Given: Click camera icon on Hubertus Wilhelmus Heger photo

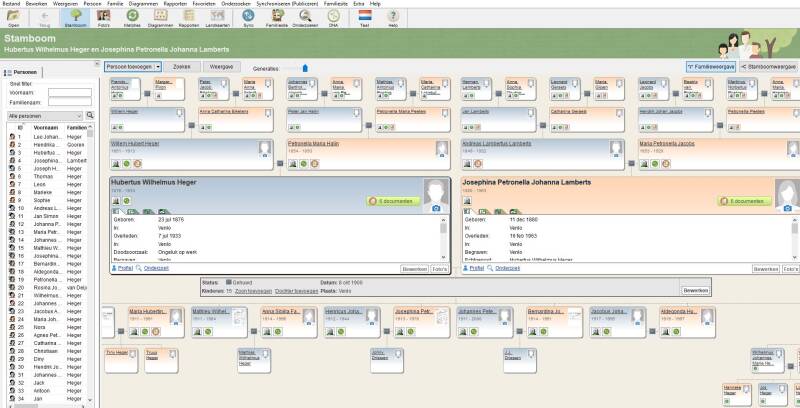Looking at the screenshot, I should (x=436, y=208).
